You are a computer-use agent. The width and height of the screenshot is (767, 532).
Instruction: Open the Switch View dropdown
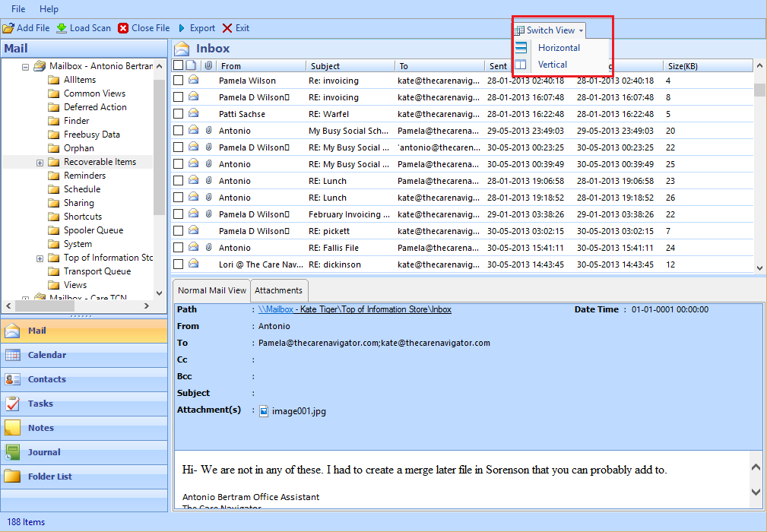click(x=550, y=30)
